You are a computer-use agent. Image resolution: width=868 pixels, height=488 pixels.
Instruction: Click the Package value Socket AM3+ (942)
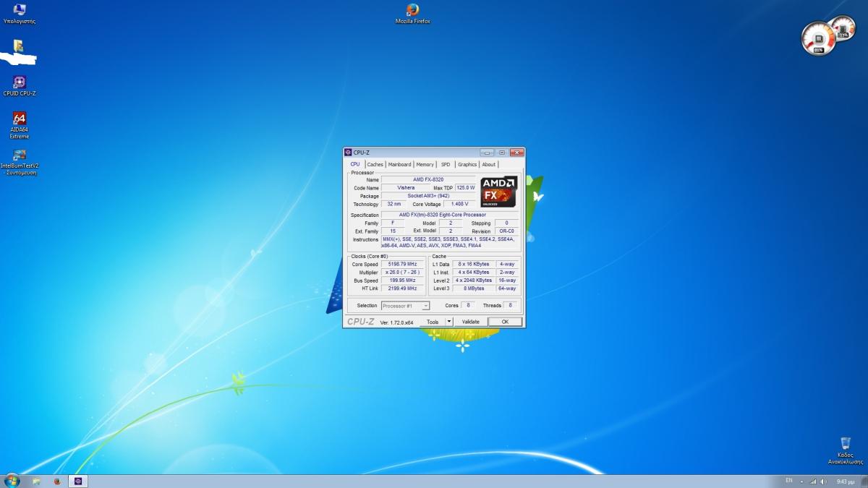click(x=428, y=196)
